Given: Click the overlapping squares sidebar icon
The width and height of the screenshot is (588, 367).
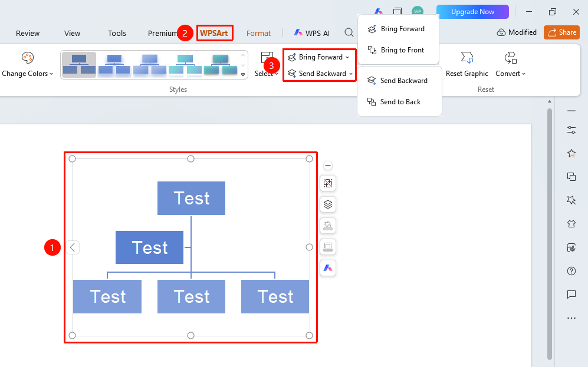Looking at the screenshot, I should (571, 177).
